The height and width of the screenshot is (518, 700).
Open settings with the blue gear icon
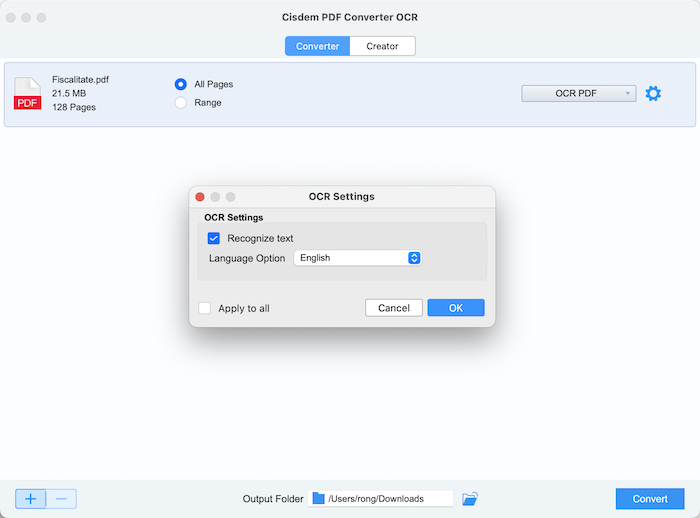click(x=653, y=93)
